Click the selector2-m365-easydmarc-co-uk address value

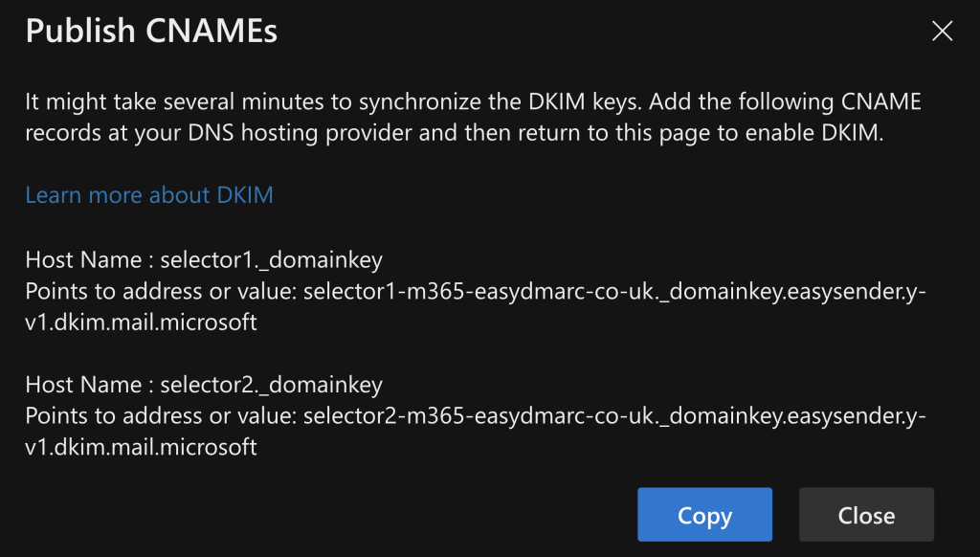click(612, 416)
